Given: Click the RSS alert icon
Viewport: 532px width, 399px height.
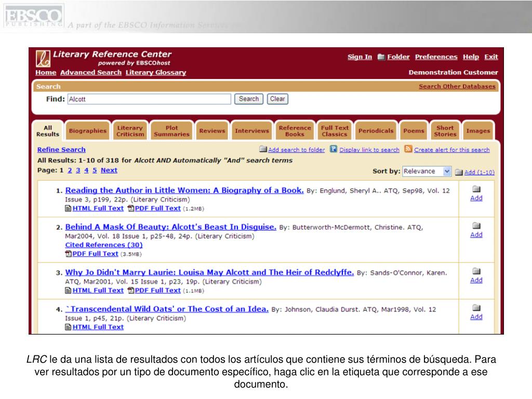Looking at the screenshot, I should point(408,149).
